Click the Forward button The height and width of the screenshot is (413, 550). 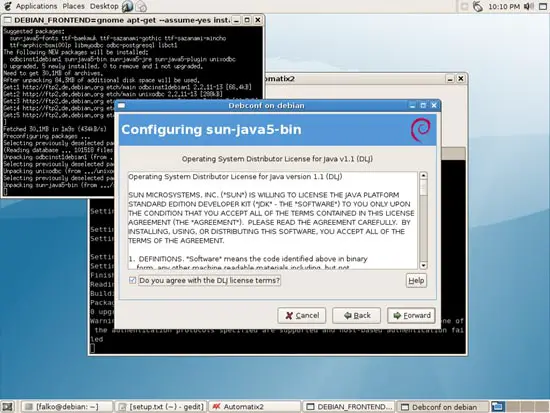point(411,315)
